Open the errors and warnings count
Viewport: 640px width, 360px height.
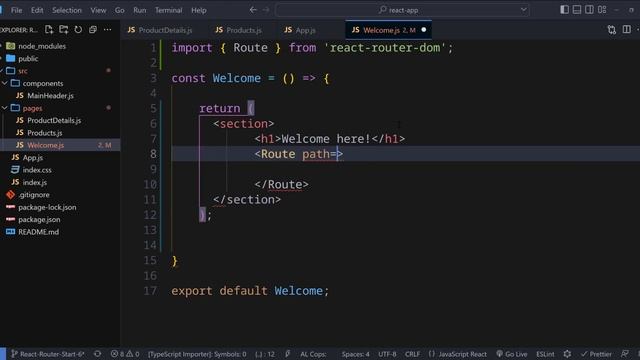pyautogui.click(x=125, y=354)
